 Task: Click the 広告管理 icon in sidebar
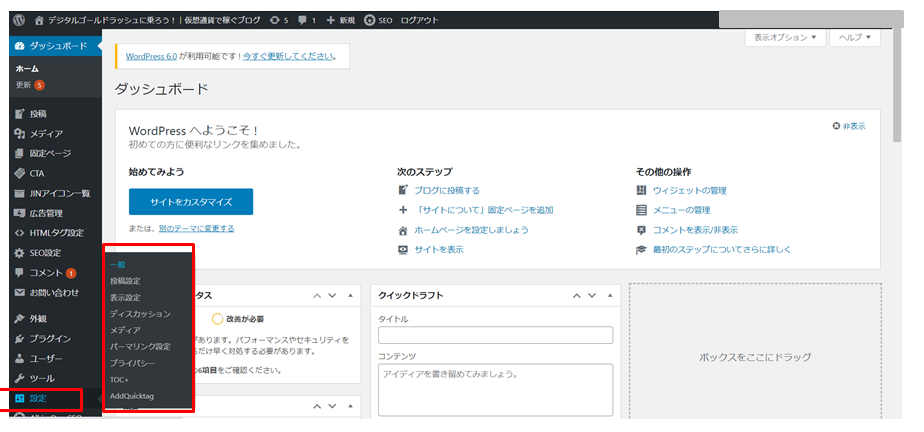pyautogui.click(x=19, y=213)
